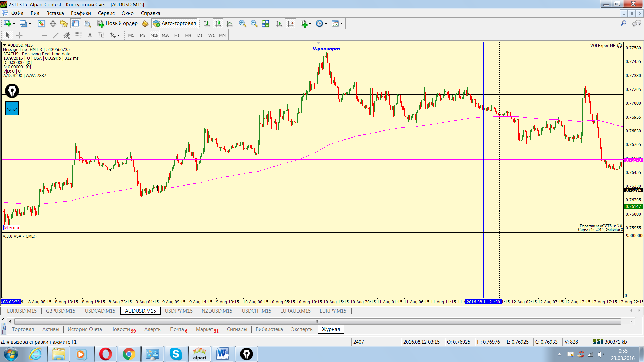Switch to the USDJPY,M15 chart tab

coord(178,311)
